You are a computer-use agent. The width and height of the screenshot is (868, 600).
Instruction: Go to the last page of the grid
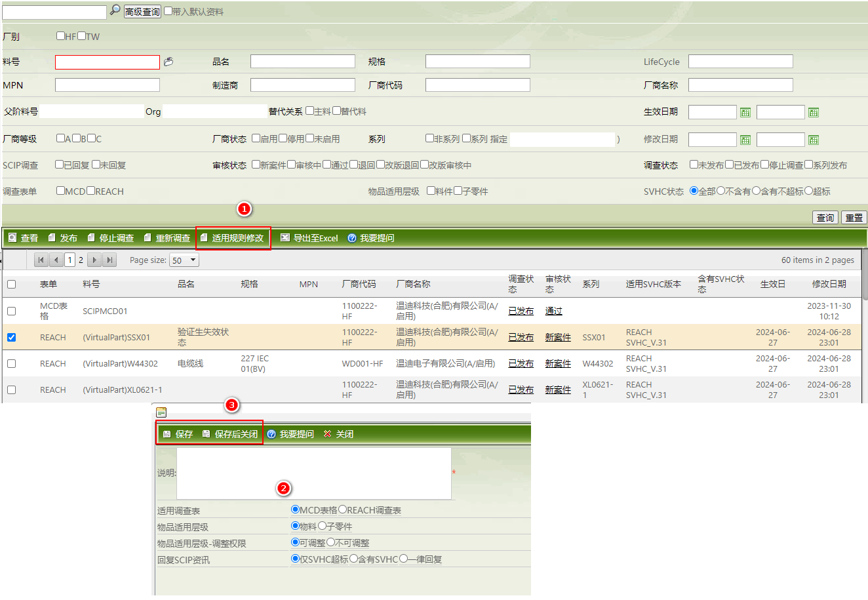[x=109, y=260]
